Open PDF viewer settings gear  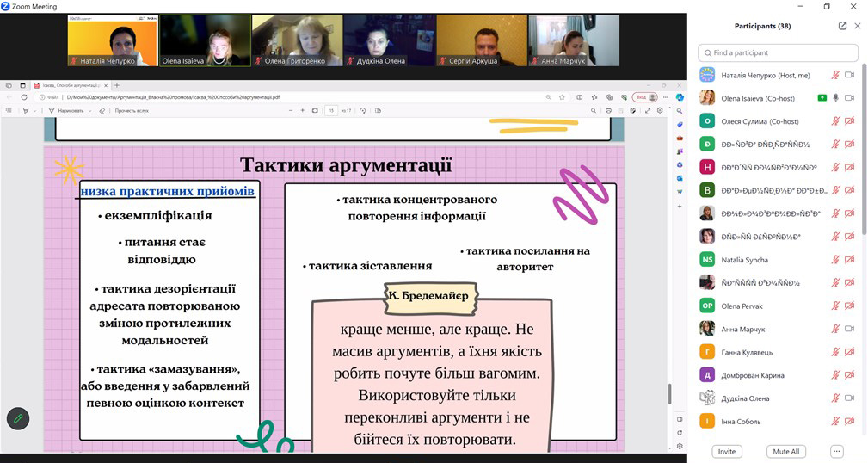660,111
